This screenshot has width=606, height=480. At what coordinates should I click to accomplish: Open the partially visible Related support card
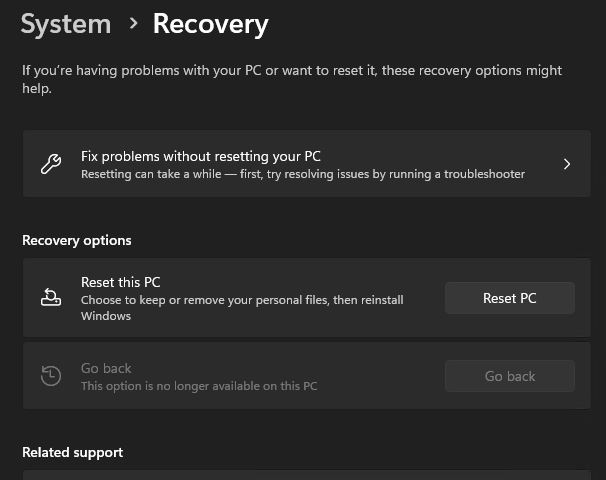pos(306,475)
